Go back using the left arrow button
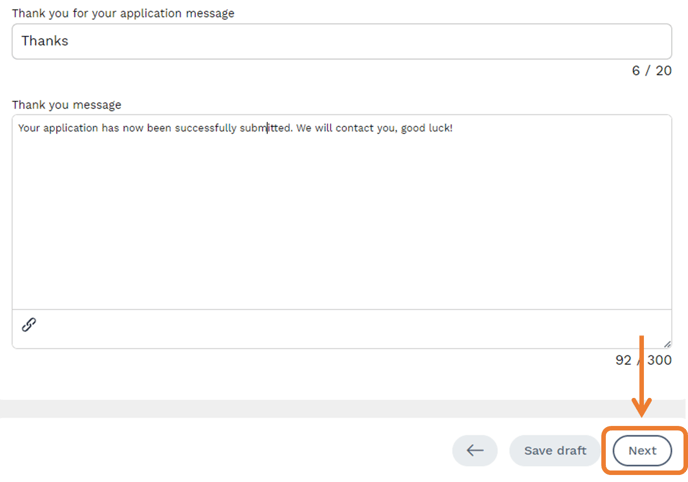Screen dimensions: 688x482 (x=475, y=450)
